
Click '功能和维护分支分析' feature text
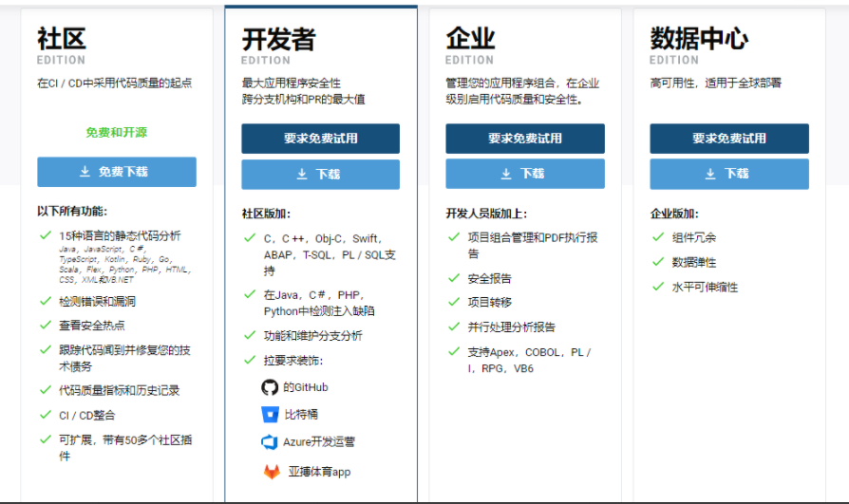pos(313,336)
